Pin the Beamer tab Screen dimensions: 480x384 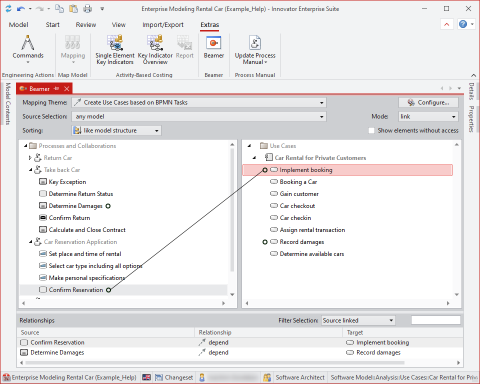(x=56, y=88)
